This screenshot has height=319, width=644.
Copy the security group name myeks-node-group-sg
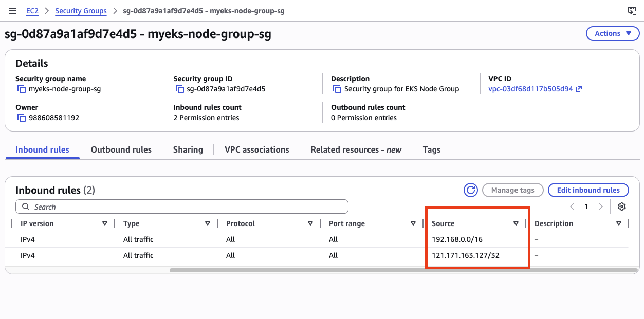coord(22,89)
